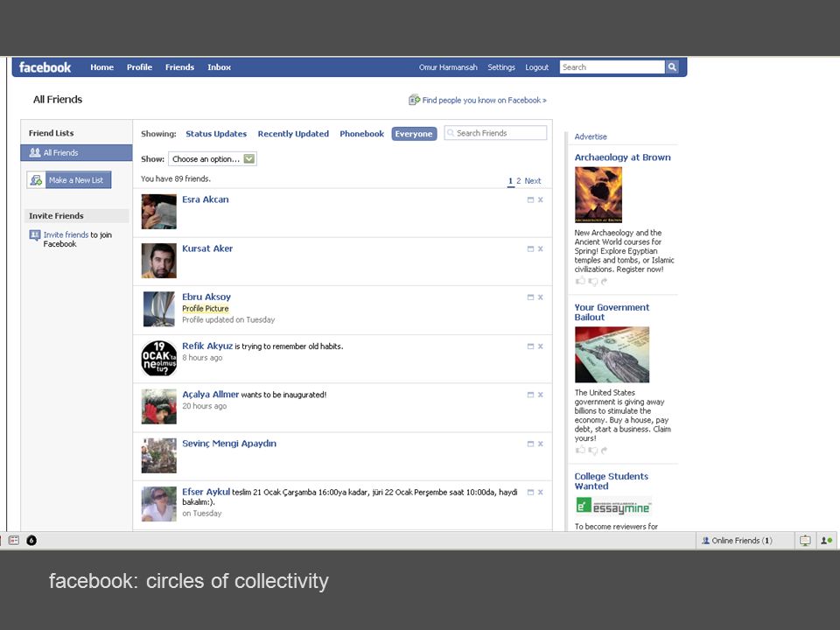Click the search magnifier button in header

click(x=672, y=67)
